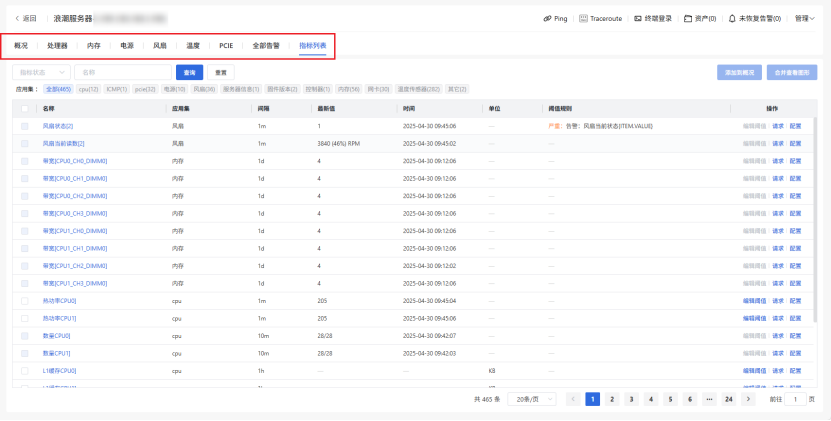The height and width of the screenshot is (421, 831).
Task: Open 终端登录 terminal login
Action: (x=653, y=19)
